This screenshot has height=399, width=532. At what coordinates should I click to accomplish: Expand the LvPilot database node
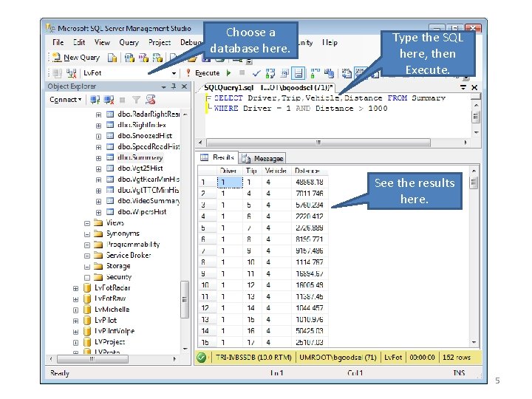tap(75, 321)
